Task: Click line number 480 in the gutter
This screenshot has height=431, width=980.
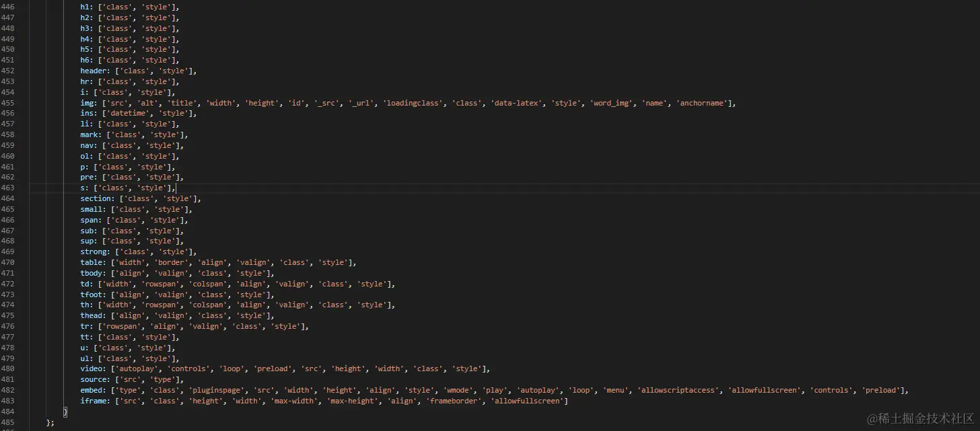Action: [x=7, y=369]
